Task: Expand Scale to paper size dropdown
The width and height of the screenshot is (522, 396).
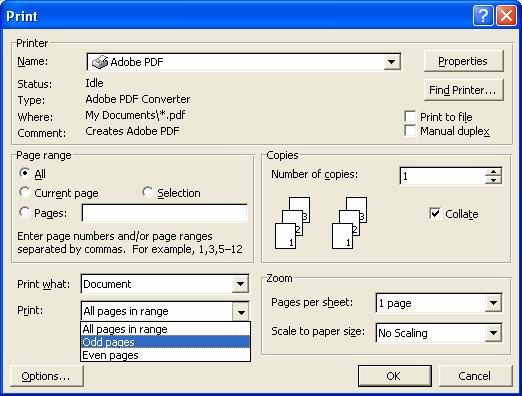Action: (493, 332)
